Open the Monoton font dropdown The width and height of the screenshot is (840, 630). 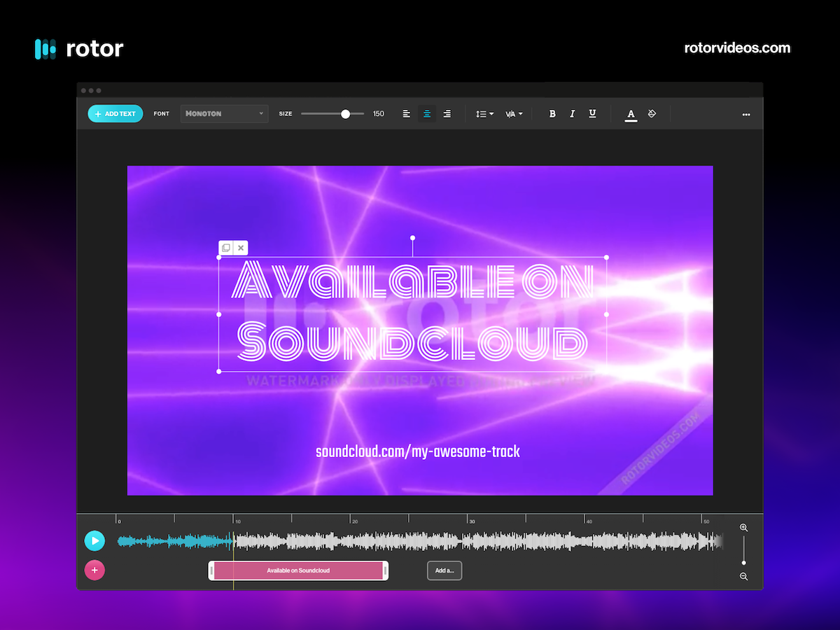tap(224, 113)
